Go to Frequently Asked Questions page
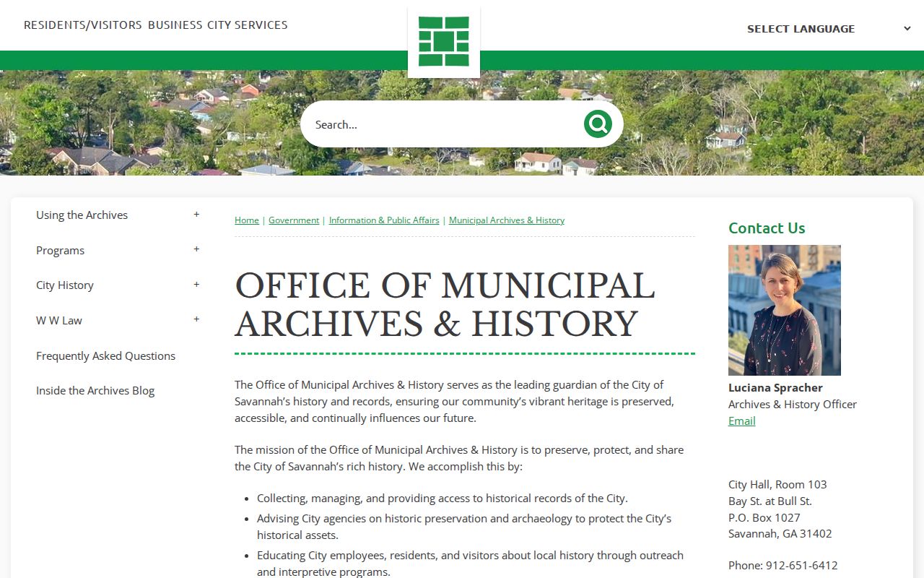 click(105, 355)
